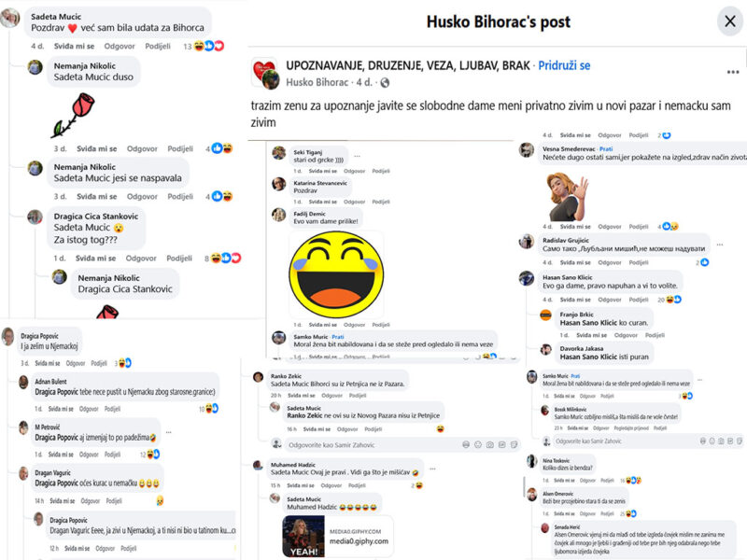
Task: Click Pridruži se to join group
Action: [564, 65]
